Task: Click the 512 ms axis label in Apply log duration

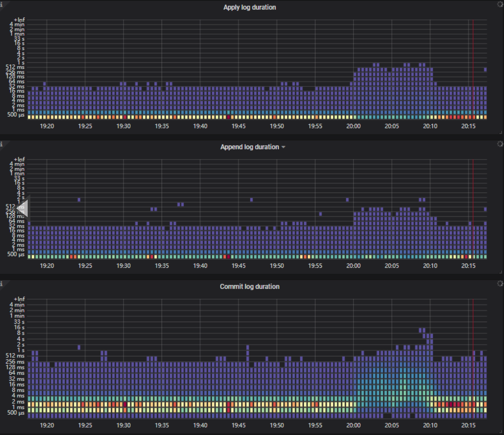Action: pyautogui.click(x=15, y=67)
